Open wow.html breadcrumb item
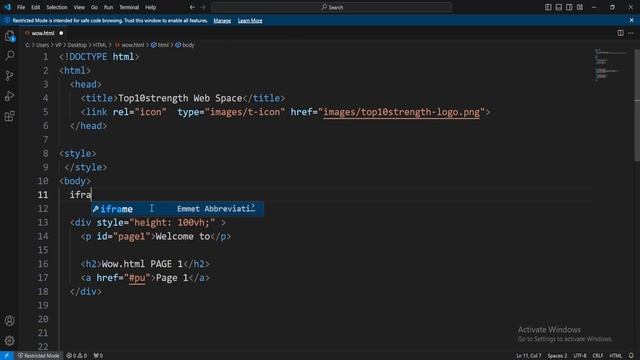 tap(130, 45)
